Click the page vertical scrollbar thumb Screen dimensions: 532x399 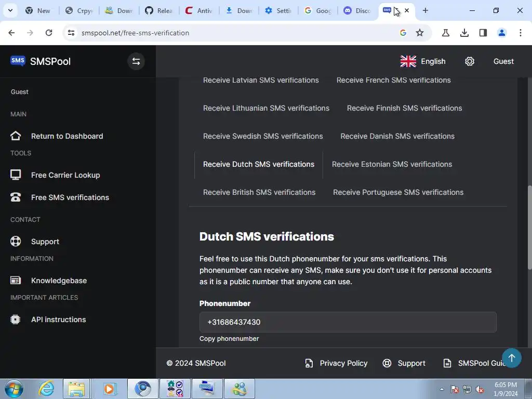pyautogui.click(x=529, y=228)
